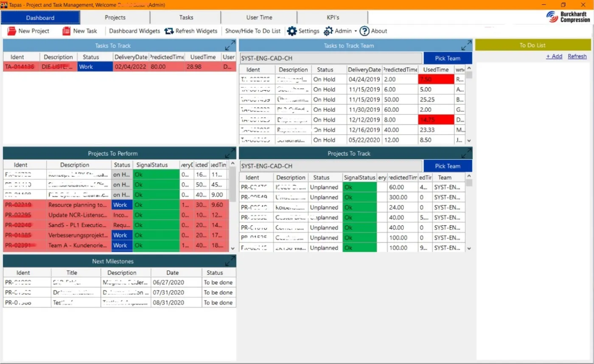Expand the Tasks to Track Team widget
Screen dimensions: 594x364
point(466,45)
